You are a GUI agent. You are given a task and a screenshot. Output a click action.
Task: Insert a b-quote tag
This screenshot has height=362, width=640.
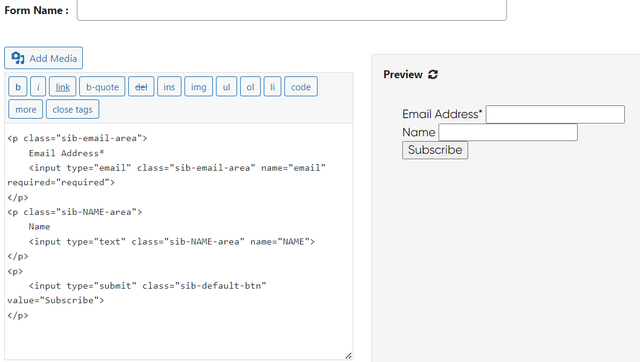tap(102, 87)
